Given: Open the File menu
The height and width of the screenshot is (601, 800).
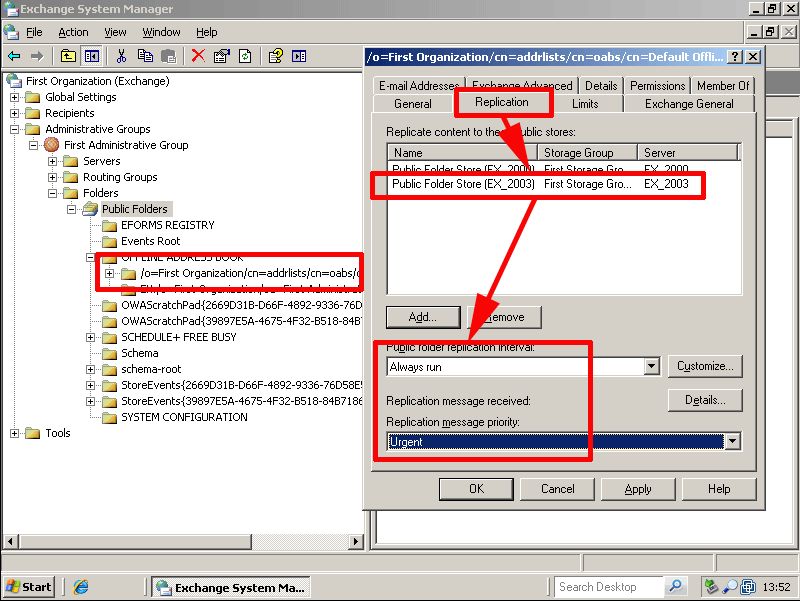Looking at the screenshot, I should coord(34,32).
